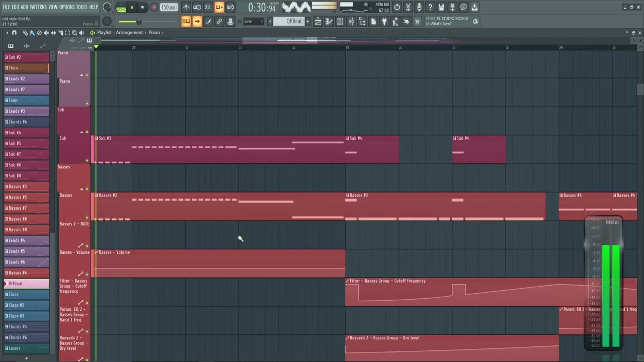Select the zoom magnifier tool
The image size is (644, 362).
(74, 33)
